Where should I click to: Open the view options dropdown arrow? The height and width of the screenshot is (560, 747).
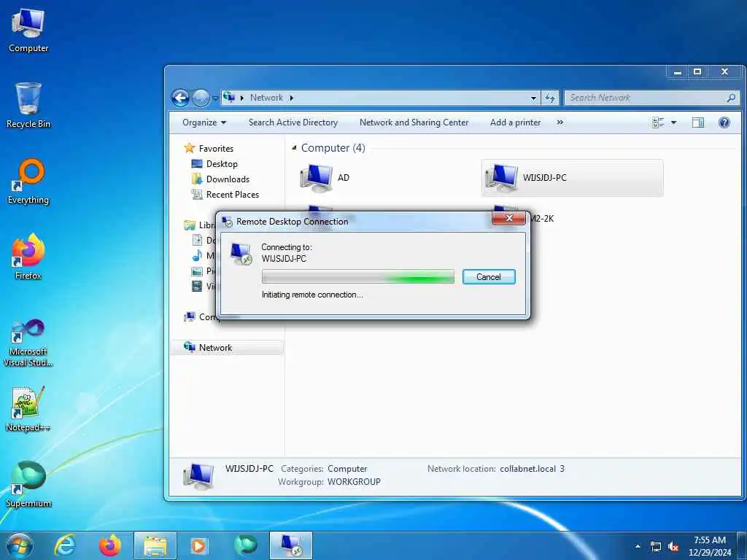coord(673,122)
